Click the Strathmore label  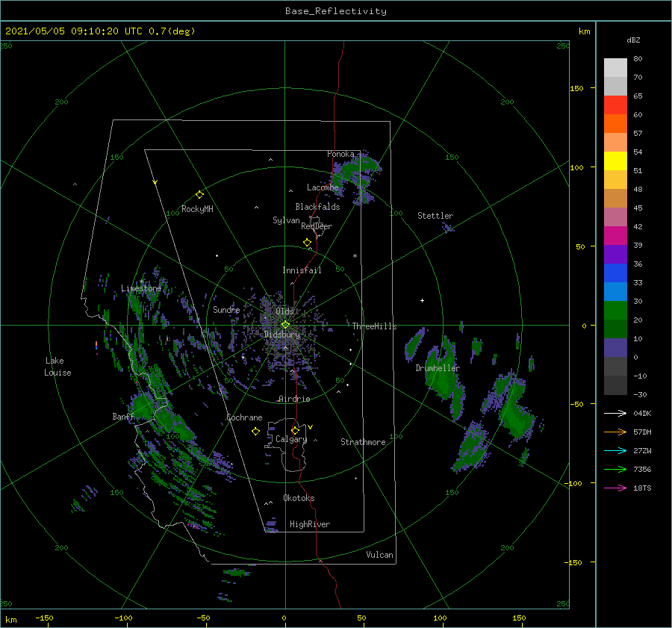click(x=363, y=442)
